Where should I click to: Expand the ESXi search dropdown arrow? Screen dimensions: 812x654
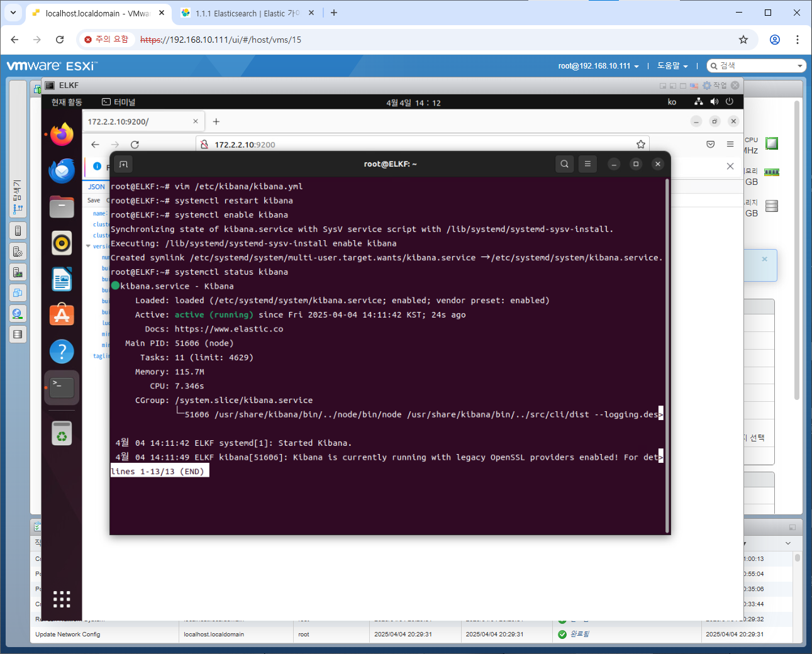[800, 66]
